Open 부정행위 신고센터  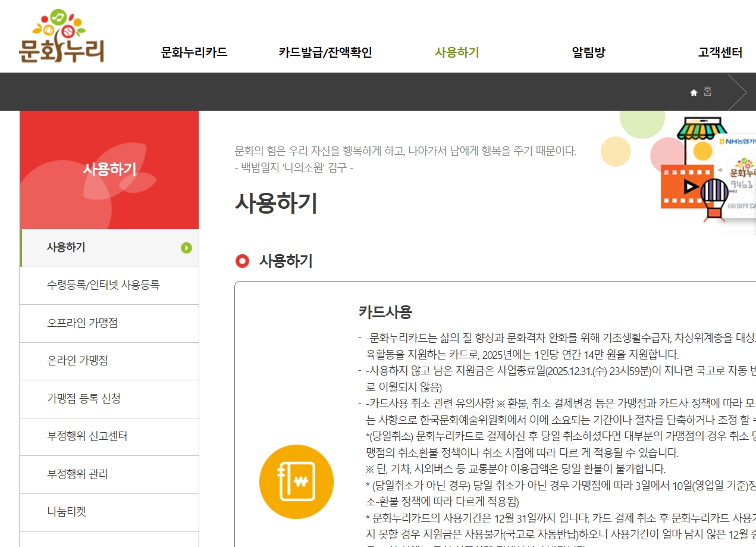[x=109, y=437]
